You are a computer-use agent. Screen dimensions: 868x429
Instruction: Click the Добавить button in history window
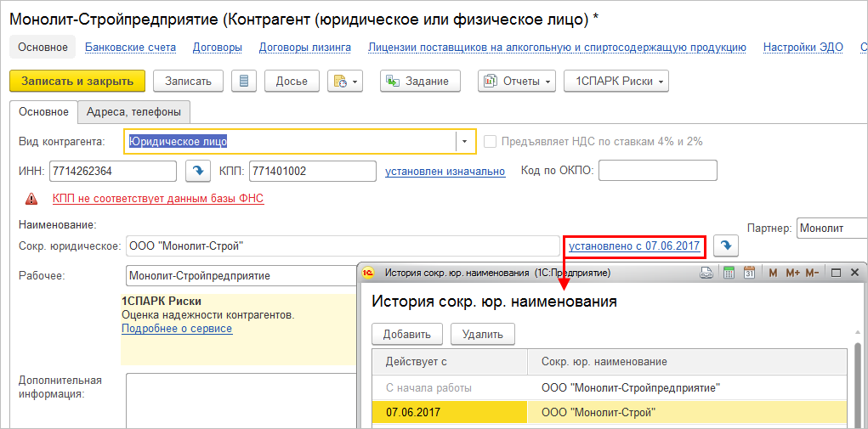[407, 334]
